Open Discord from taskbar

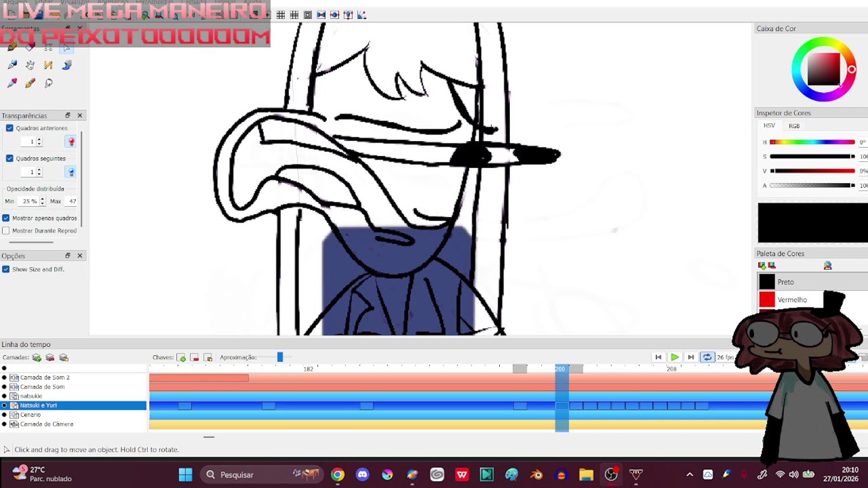click(362, 474)
